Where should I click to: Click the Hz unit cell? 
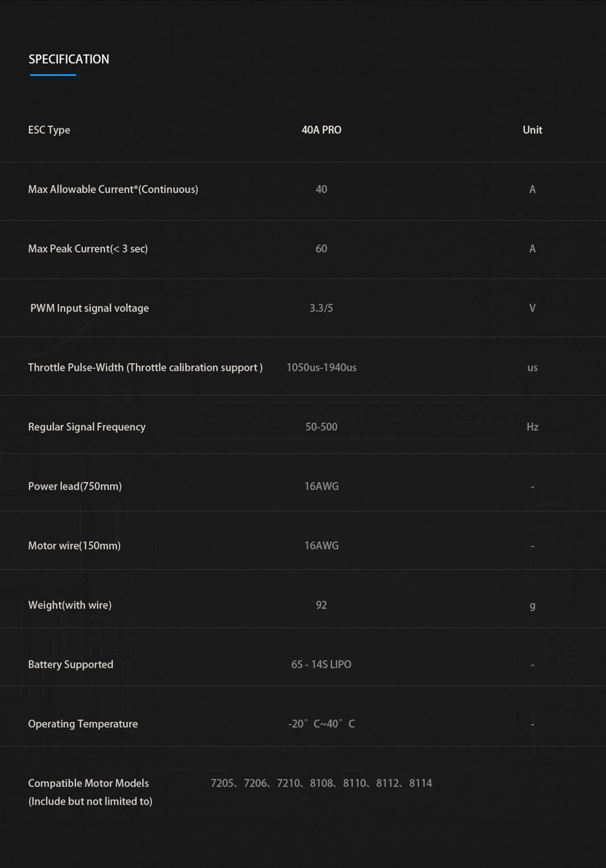532,427
